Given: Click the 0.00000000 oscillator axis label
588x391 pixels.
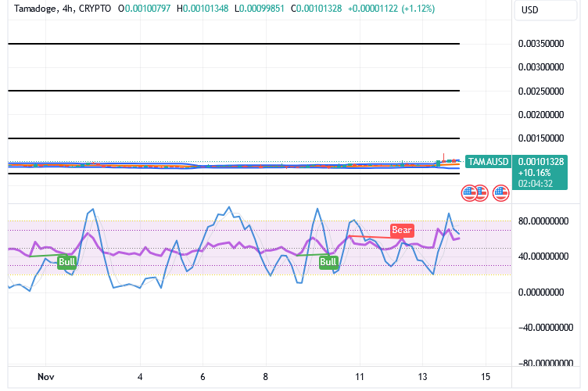Looking at the screenshot, I should click(541, 292).
